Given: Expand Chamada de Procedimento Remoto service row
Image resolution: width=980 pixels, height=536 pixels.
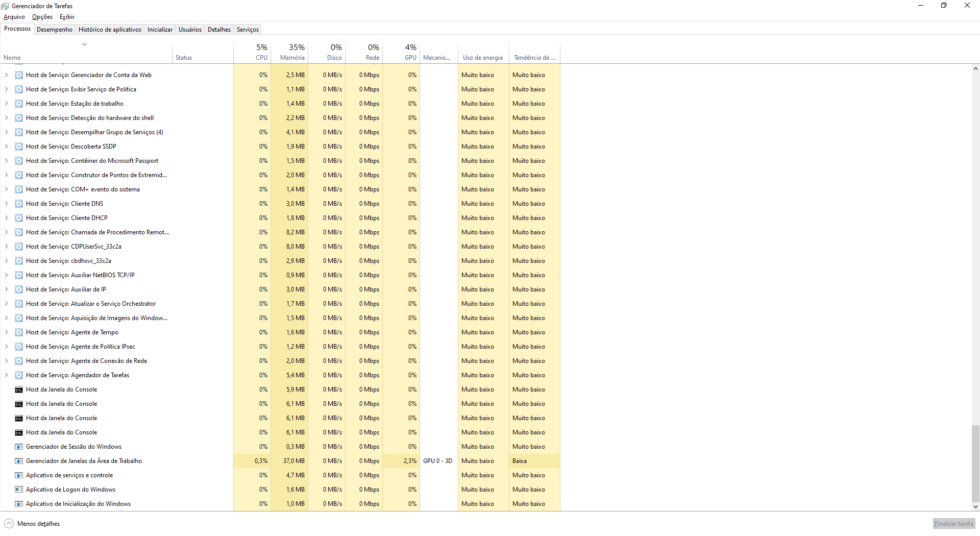Looking at the screenshot, I should (7, 232).
